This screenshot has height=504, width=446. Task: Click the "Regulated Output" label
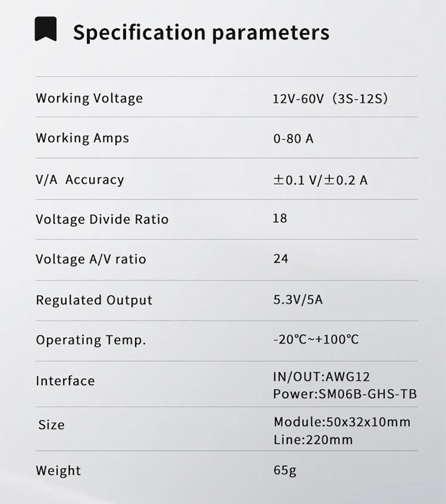point(94,300)
